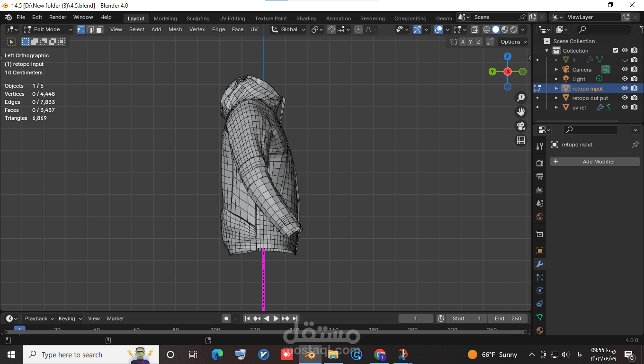The width and height of the screenshot is (644, 364).
Task: Toggle X-ray display icon
Action: point(474,29)
